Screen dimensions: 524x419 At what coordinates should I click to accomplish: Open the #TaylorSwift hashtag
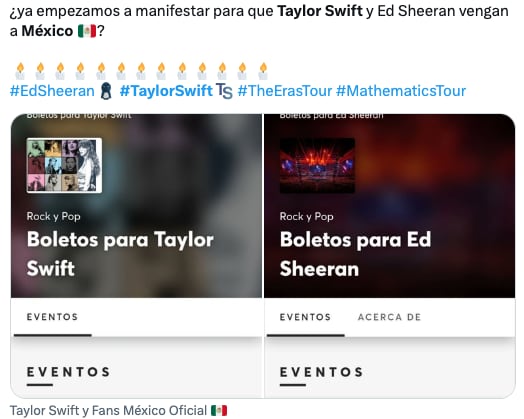[x=166, y=91]
